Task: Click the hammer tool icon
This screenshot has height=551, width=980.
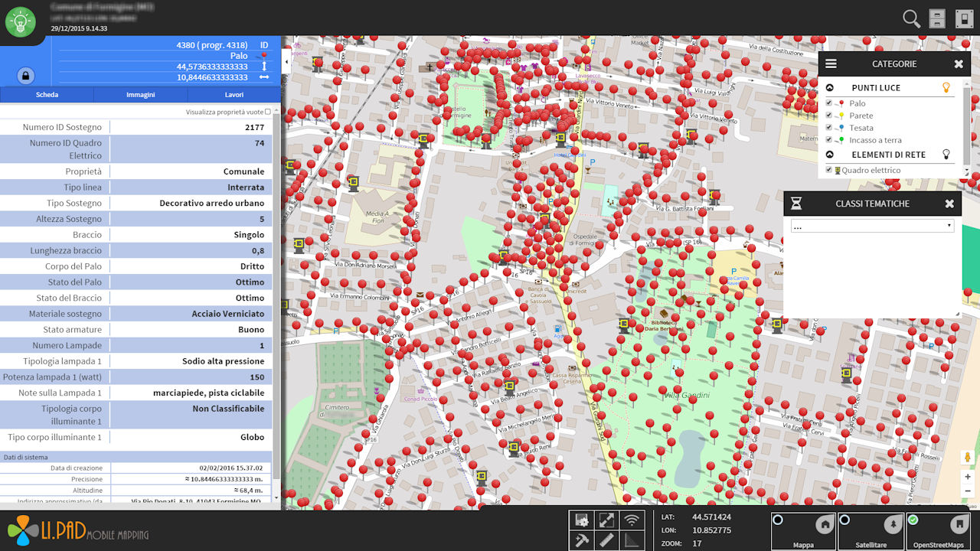Action: (x=581, y=540)
